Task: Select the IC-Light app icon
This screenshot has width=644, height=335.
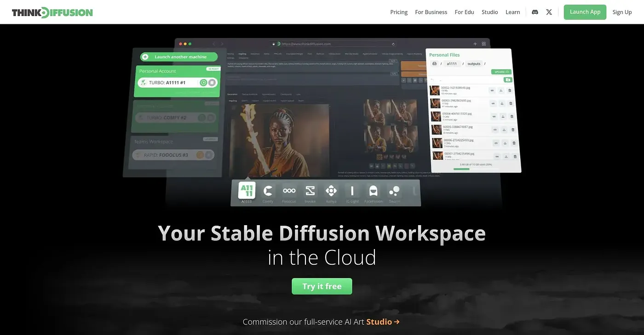Action: (x=352, y=190)
